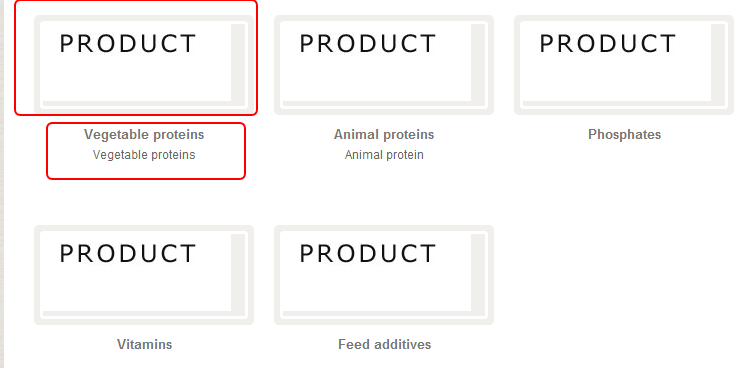This screenshot has width=742, height=368.
Task: Click the Animal protein description text
Action: pyautogui.click(x=384, y=155)
